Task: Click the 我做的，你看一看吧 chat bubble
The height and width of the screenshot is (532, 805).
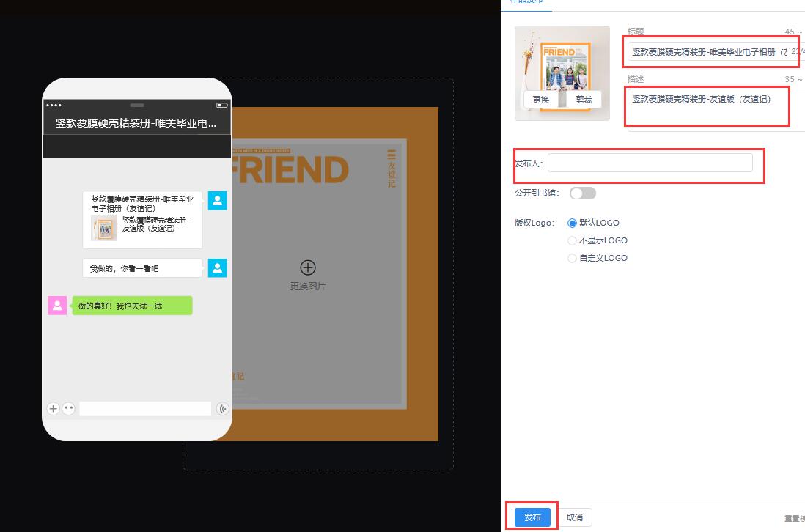Action: point(142,267)
